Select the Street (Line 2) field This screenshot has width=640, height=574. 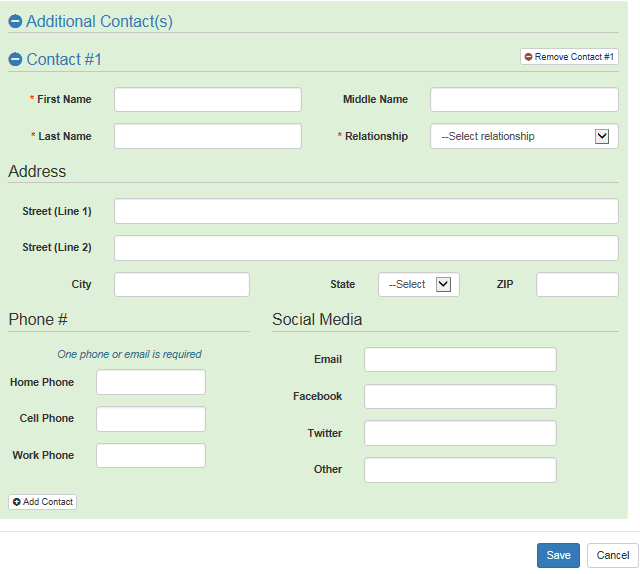pos(366,248)
